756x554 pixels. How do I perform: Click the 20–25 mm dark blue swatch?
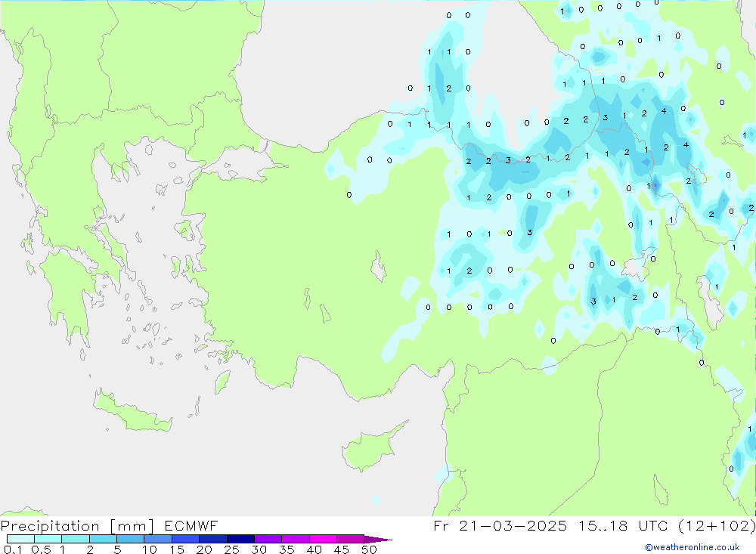pos(213,539)
